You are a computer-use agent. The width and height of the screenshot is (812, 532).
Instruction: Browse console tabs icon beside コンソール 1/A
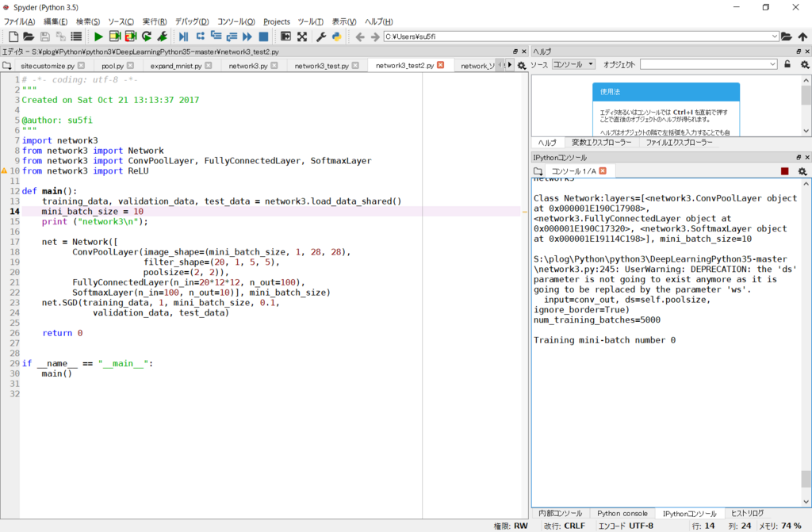tap(538, 171)
